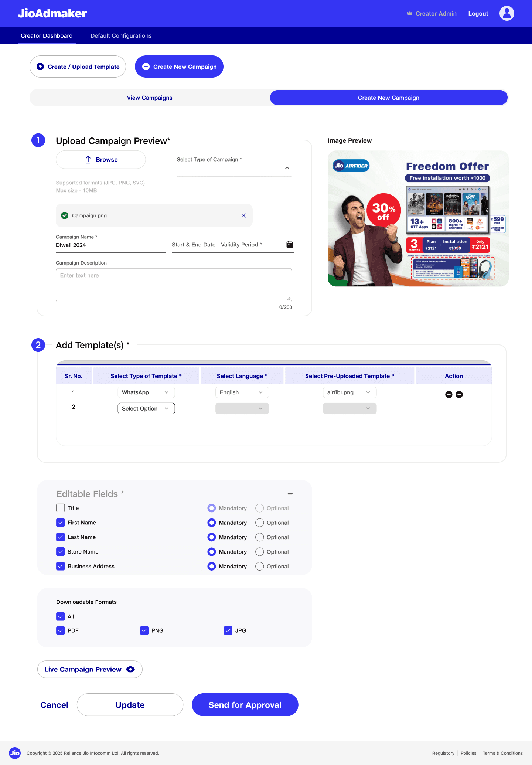Image resolution: width=532 pixels, height=765 pixels.
Task: Uncheck the Business Address checkbox
Action: [x=61, y=566]
